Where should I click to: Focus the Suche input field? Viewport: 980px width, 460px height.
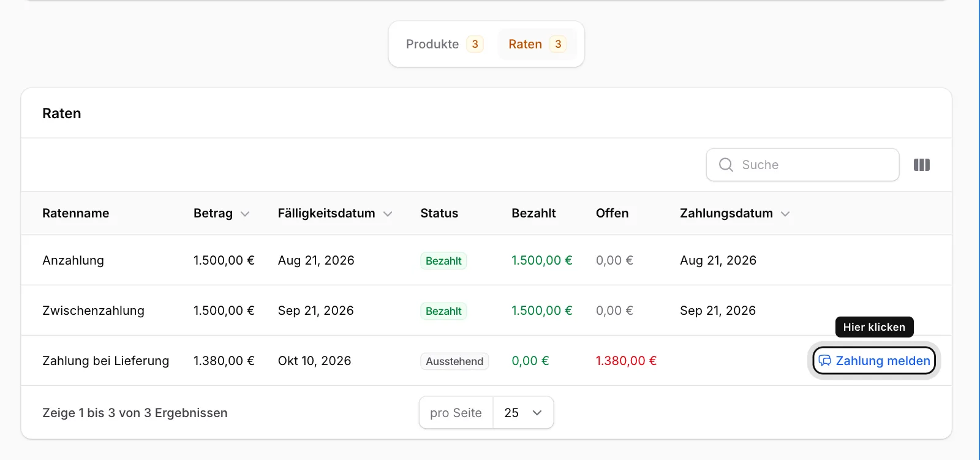pyautogui.click(x=802, y=165)
